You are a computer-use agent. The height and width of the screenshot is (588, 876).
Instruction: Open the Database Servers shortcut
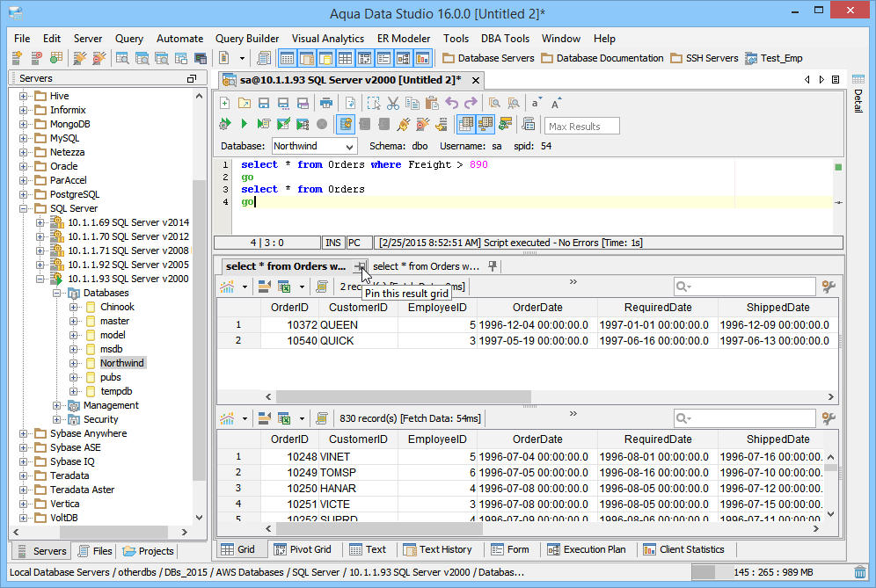(x=488, y=58)
